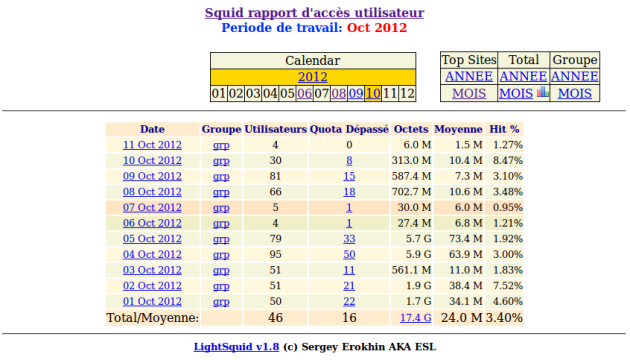Click the 17.4 G total octets link
Screen dimensions: 630x360
(415, 318)
